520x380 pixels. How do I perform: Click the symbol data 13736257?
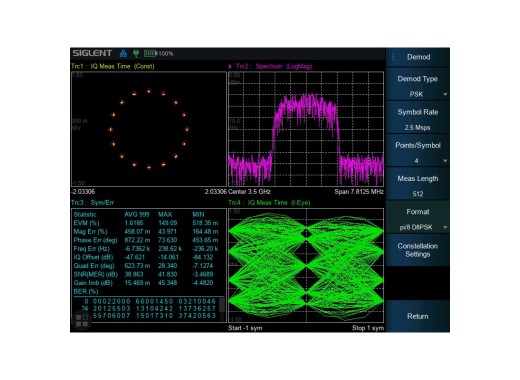197,309
